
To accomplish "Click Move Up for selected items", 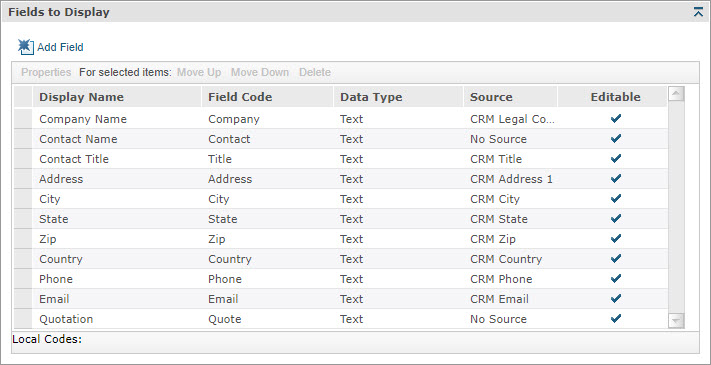I will click(x=199, y=72).
